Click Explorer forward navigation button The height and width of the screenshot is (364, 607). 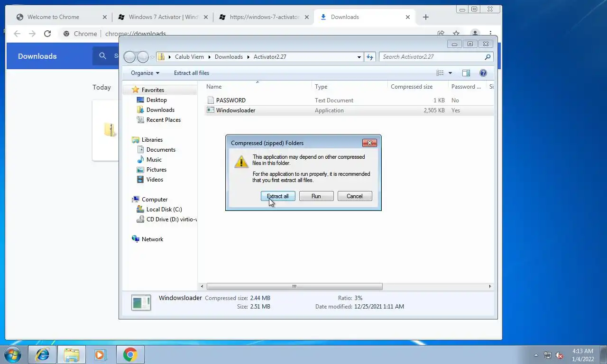click(x=143, y=57)
